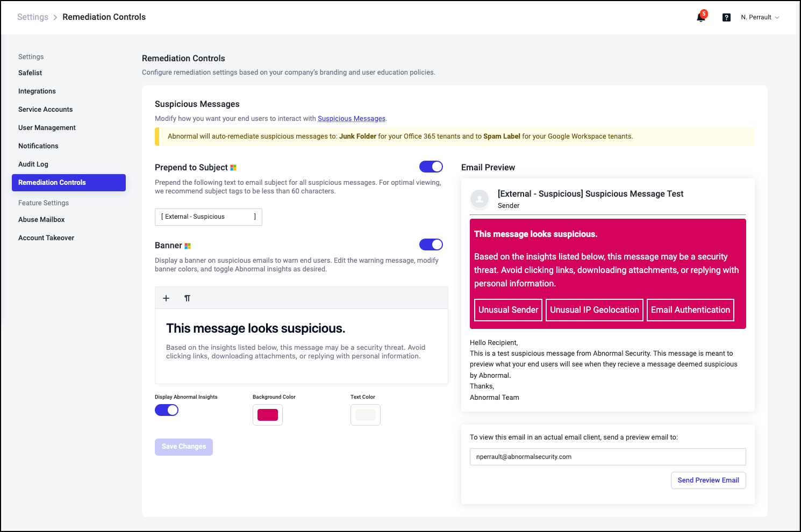Open Service Accounts page

point(45,110)
